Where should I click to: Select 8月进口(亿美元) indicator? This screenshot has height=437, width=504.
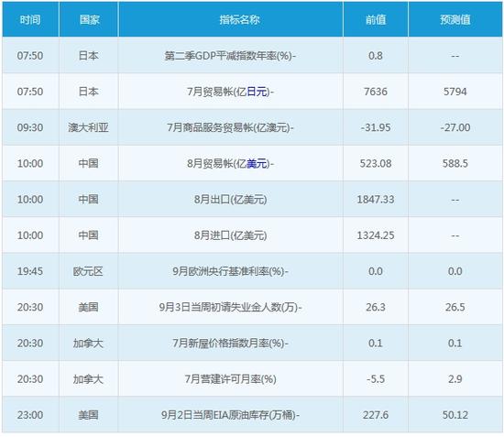pos(230,235)
